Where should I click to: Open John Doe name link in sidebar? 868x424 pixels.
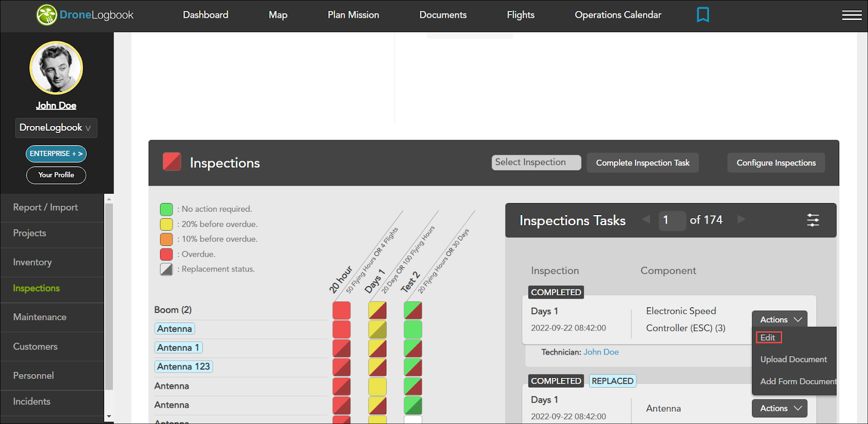click(56, 105)
